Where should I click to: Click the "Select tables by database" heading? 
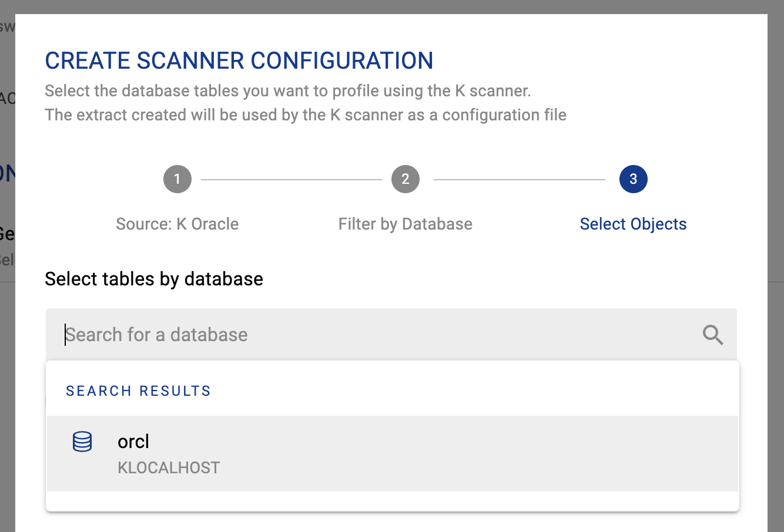(x=154, y=278)
